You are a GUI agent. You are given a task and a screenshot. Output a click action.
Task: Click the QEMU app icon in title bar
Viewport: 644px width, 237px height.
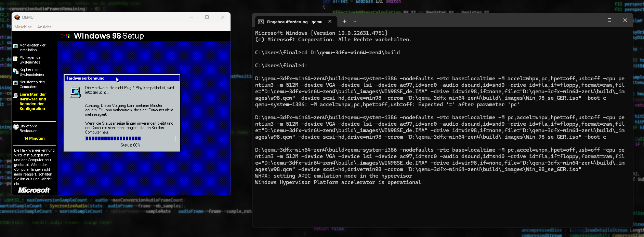pyautogui.click(x=17, y=17)
